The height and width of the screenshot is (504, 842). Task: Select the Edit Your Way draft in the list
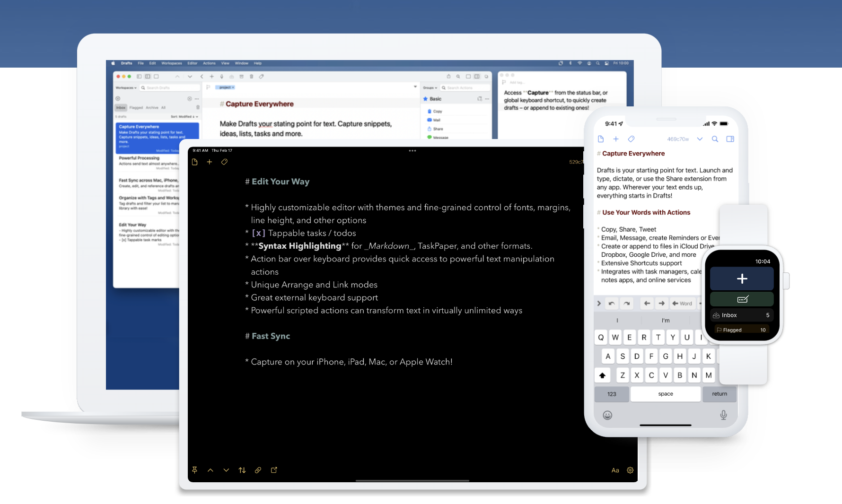[x=148, y=235]
